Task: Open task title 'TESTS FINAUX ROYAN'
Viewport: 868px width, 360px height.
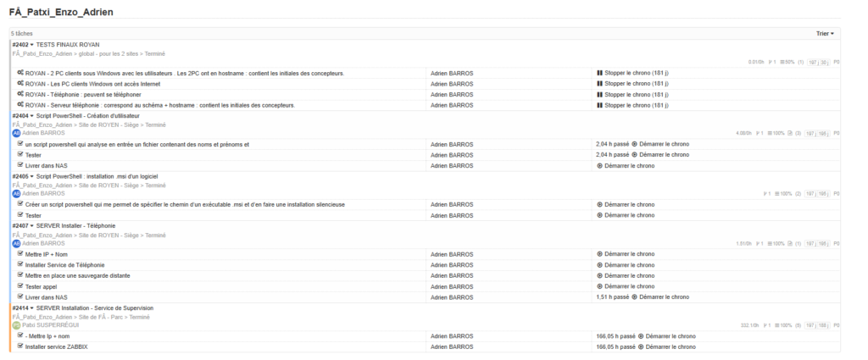Action: [x=68, y=45]
